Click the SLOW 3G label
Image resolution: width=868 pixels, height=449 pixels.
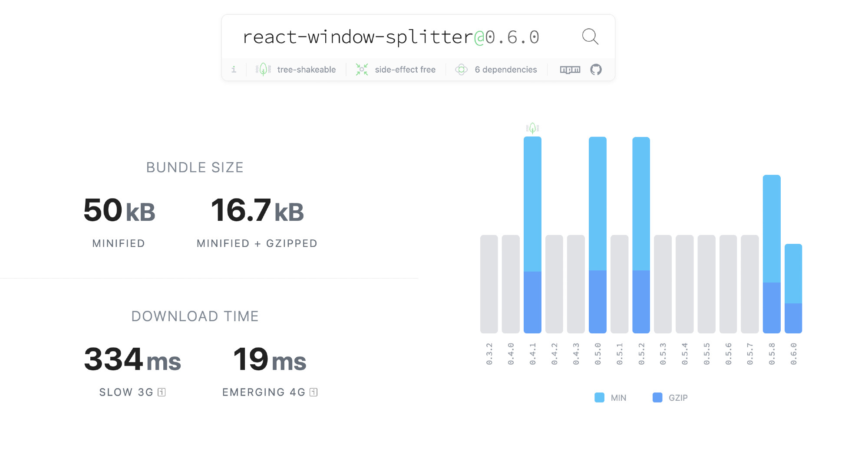(126, 392)
